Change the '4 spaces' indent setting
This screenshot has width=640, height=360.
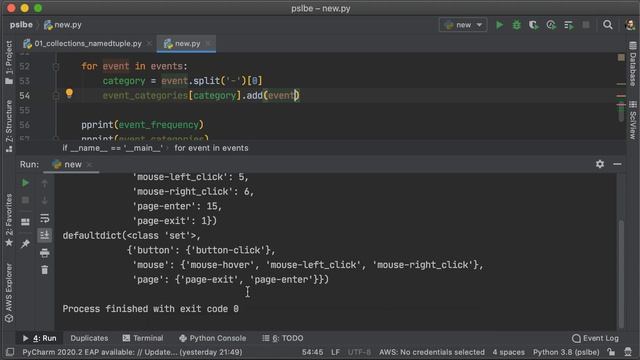tap(509, 352)
